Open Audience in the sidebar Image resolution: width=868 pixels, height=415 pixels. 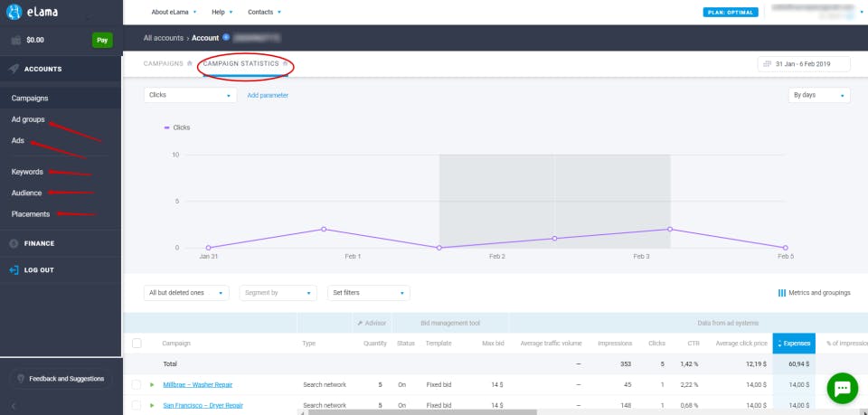coord(26,193)
